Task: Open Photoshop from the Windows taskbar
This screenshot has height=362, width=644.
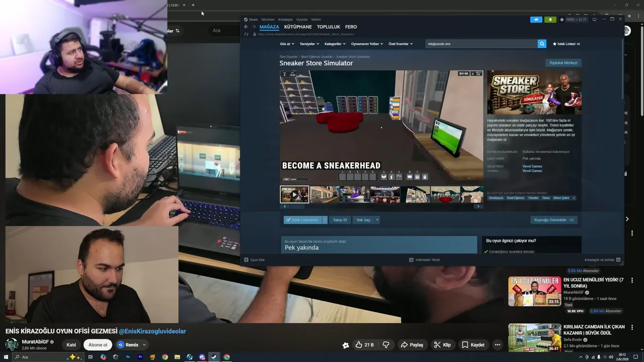Action: click(128, 357)
